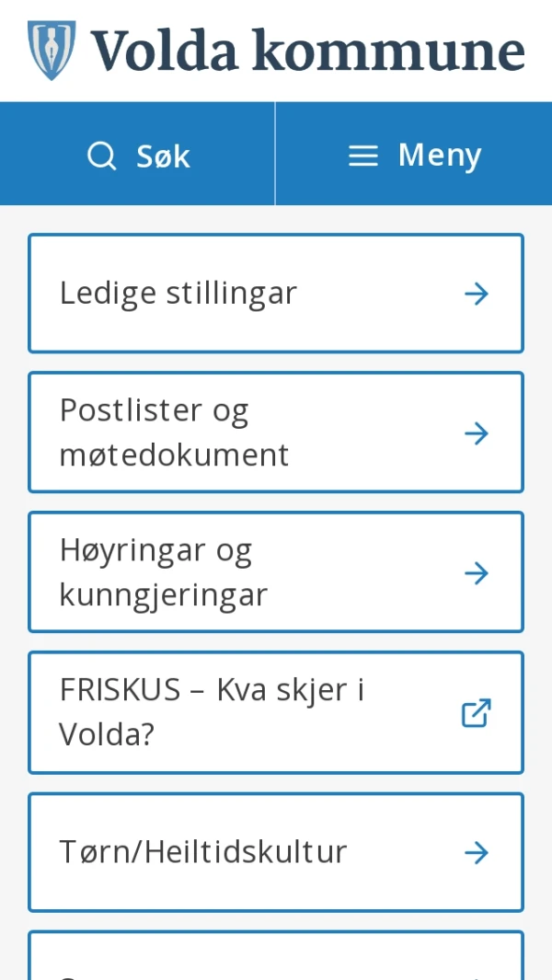This screenshot has width=552, height=980.
Task: Click the arrow icon on Tørn/Heiltidskultur
Action: pos(476,852)
